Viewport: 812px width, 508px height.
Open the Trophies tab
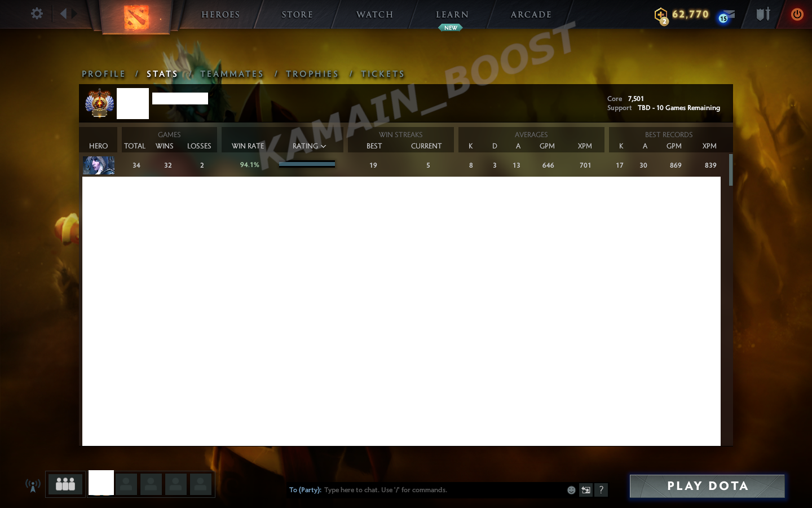click(x=312, y=74)
